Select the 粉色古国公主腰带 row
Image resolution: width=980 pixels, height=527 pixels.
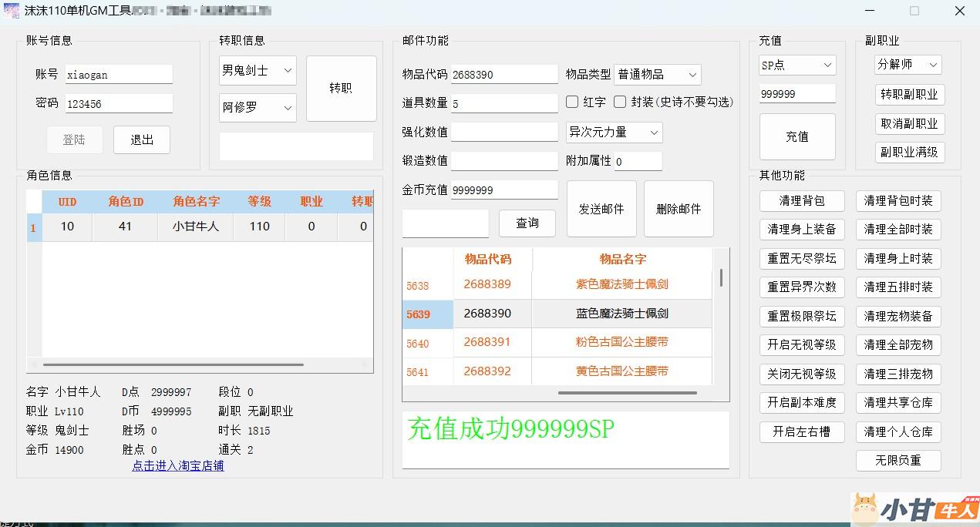click(621, 342)
